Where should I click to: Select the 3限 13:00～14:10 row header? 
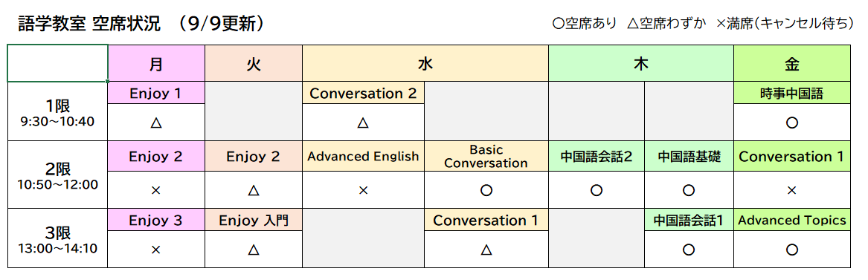57,238
